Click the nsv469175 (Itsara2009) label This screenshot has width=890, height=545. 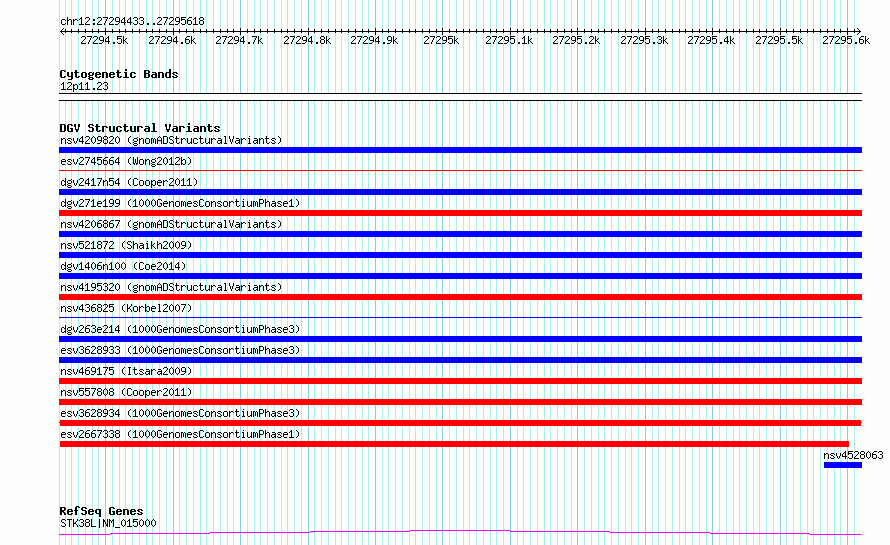(126, 371)
